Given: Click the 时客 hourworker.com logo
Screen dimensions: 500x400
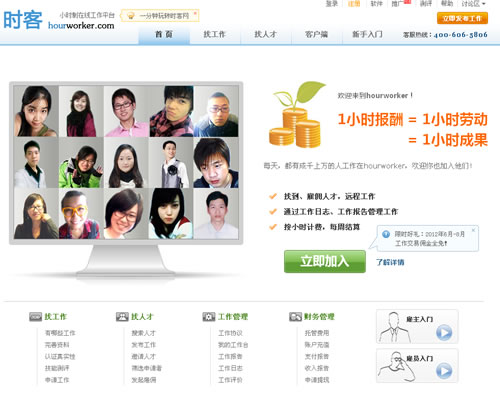Looking at the screenshot, I should pyautogui.click(x=59, y=20).
